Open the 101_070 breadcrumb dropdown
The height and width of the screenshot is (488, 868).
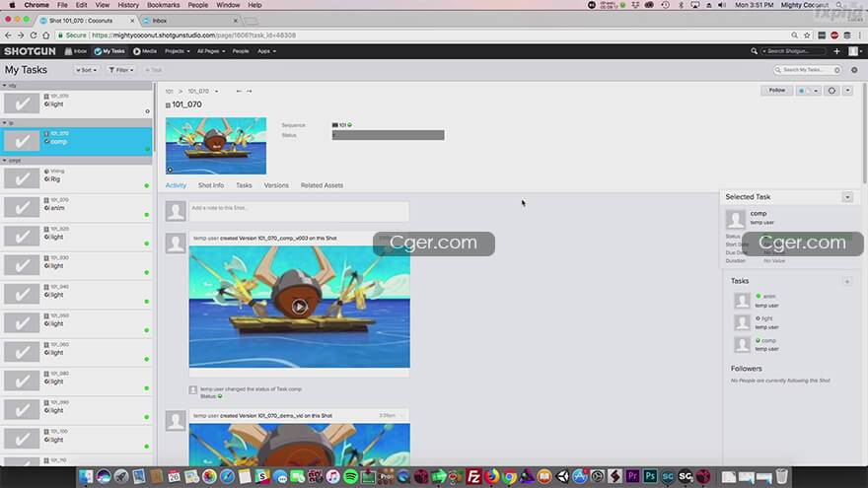tap(216, 92)
